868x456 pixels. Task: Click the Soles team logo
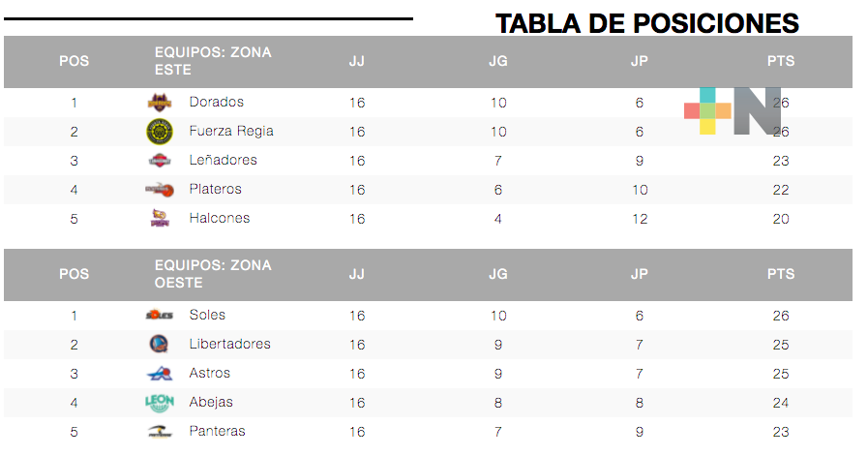point(159,315)
